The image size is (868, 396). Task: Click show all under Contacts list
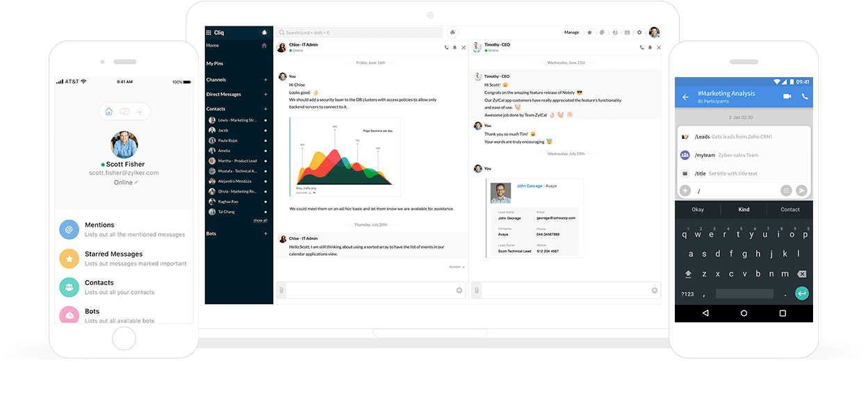260,220
